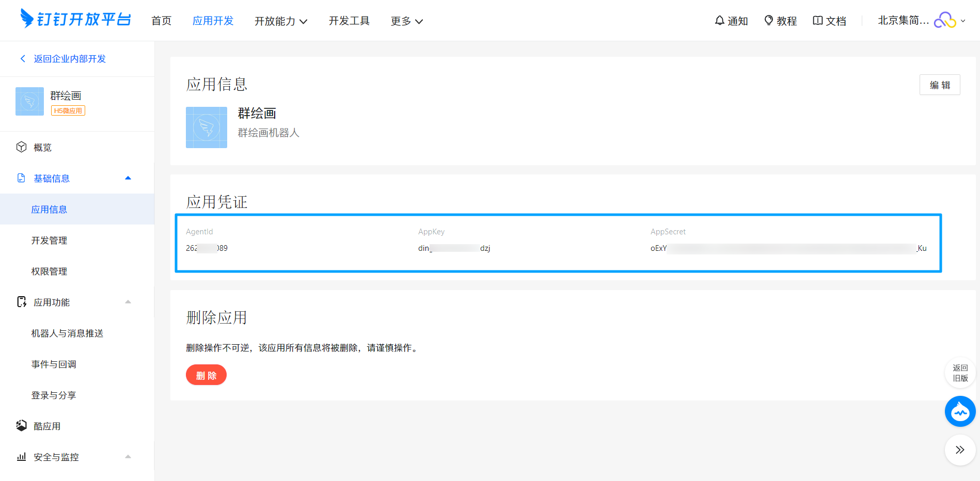Open the 文档 book icon
This screenshot has width=980, height=481.
pos(818,21)
